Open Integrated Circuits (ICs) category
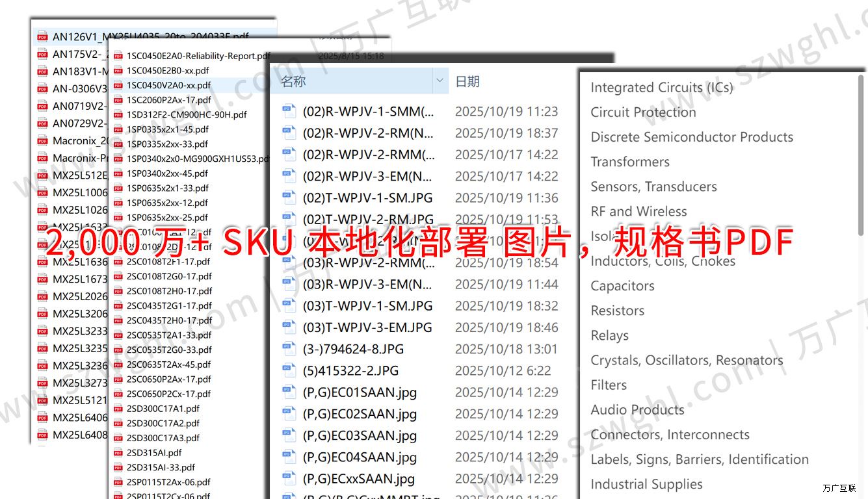The image size is (868, 499). [x=661, y=88]
